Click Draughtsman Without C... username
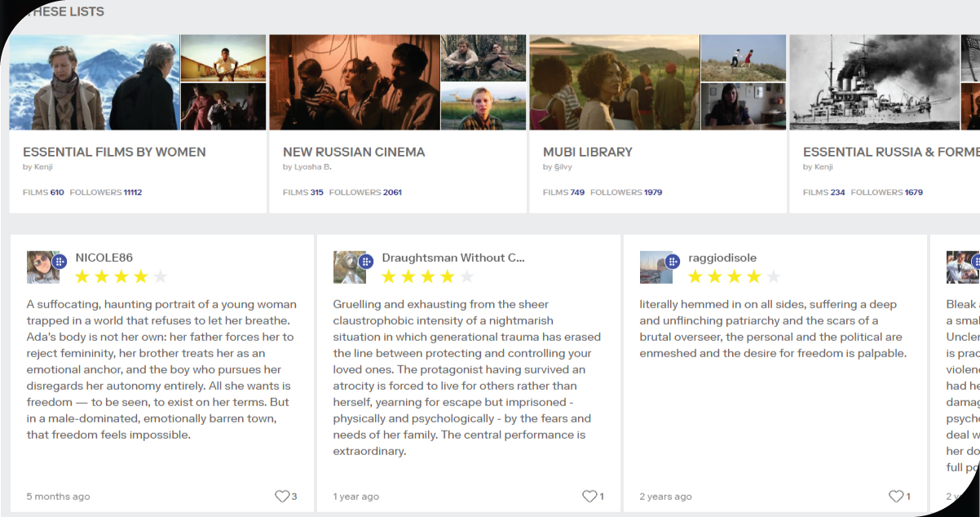The image size is (980, 517). (453, 258)
